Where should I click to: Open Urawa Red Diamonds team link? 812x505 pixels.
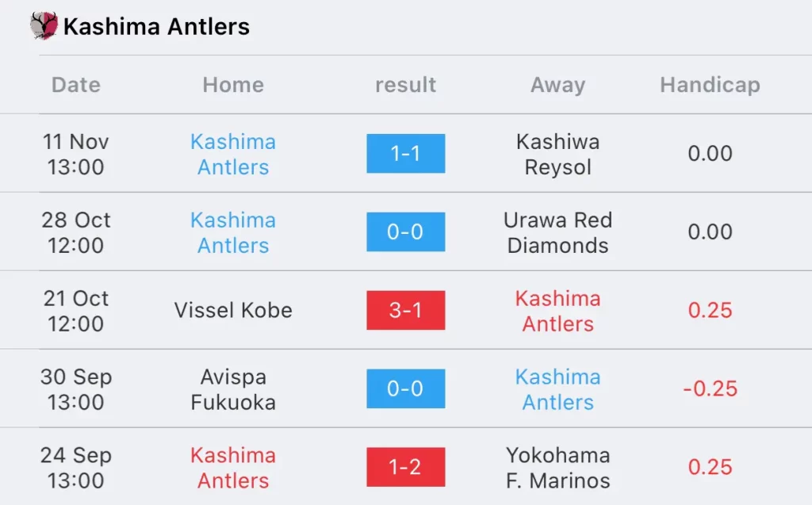point(557,232)
